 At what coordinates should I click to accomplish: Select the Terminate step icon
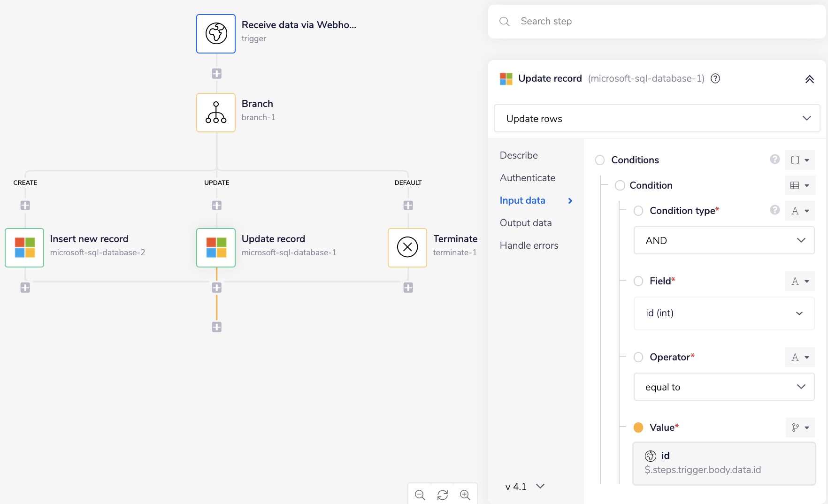pyautogui.click(x=407, y=248)
